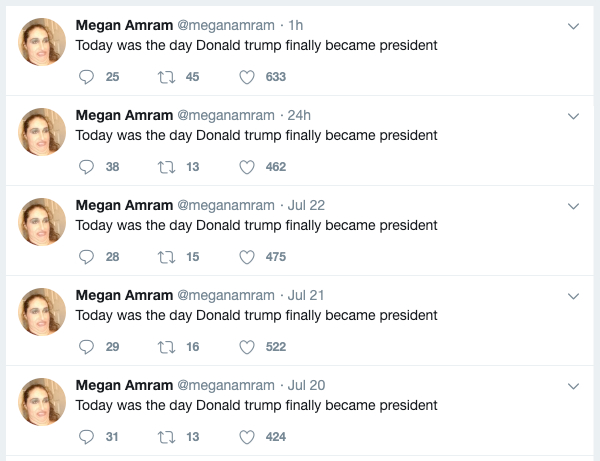Click the @meganamram handle on the Jul 22 tweet
600x461 pixels.
[225, 205]
